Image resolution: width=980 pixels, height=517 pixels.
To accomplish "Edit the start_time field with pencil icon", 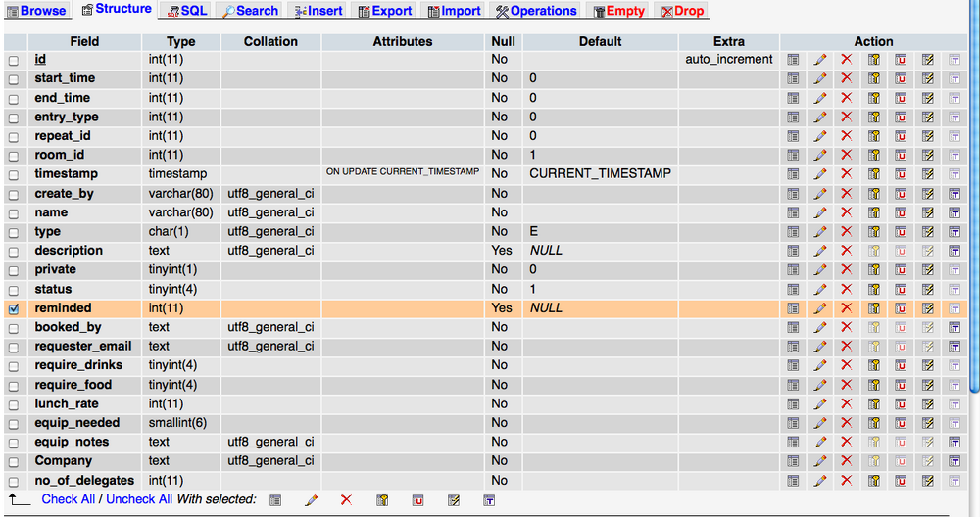I will (820, 78).
